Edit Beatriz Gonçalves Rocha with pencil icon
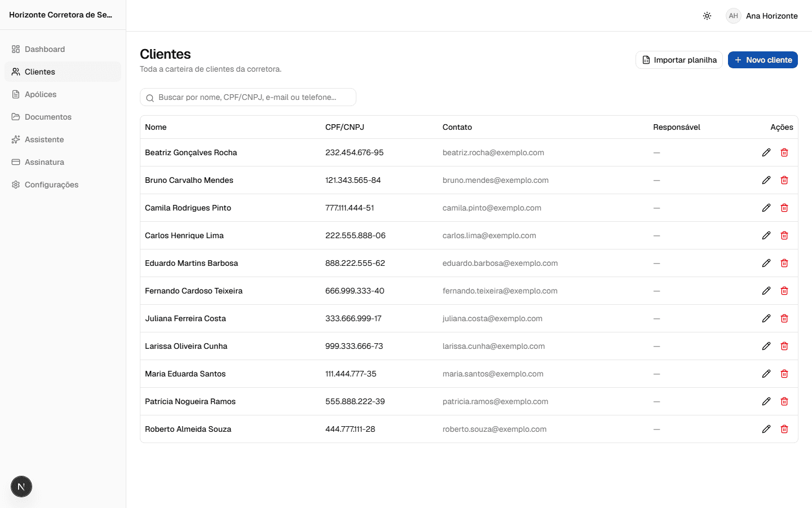The height and width of the screenshot is (508, 812). coord(766,152)
